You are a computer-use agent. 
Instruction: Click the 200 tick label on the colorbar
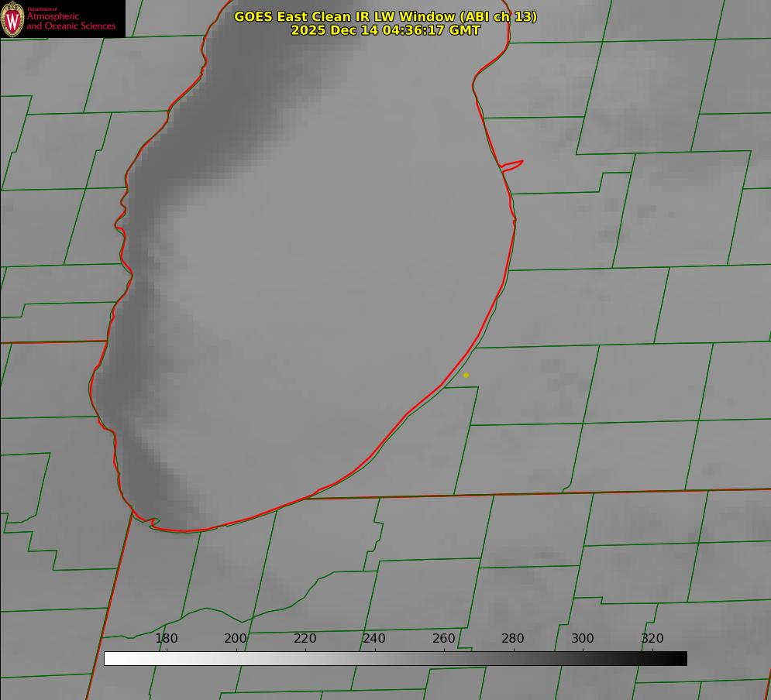[236, 638]
